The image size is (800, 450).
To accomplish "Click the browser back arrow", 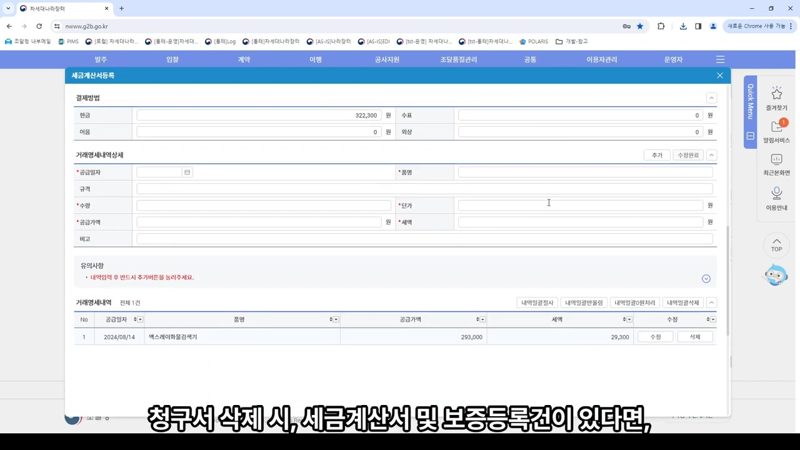I will (x=9, y=26).
